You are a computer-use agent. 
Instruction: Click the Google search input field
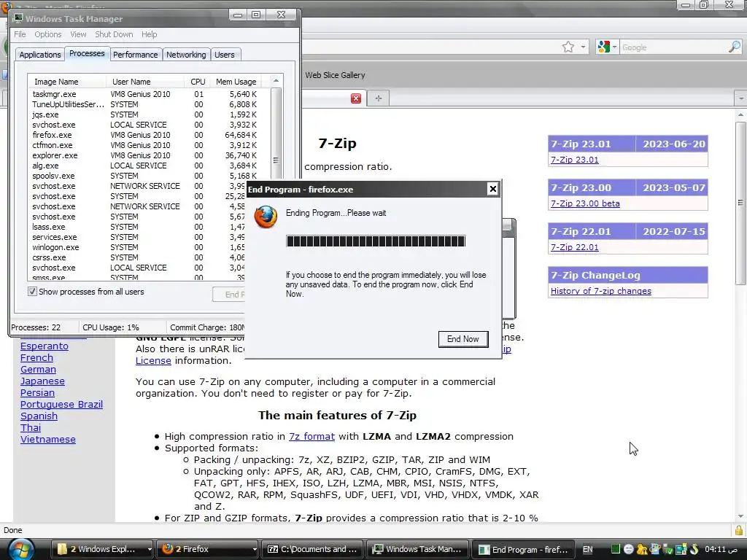[x=673, y=47]
